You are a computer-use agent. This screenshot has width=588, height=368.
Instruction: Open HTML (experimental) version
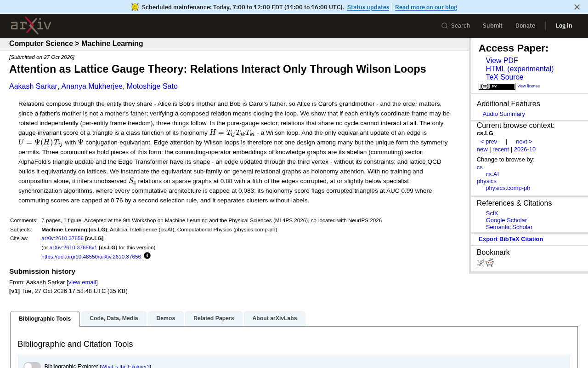click(520, 69)
